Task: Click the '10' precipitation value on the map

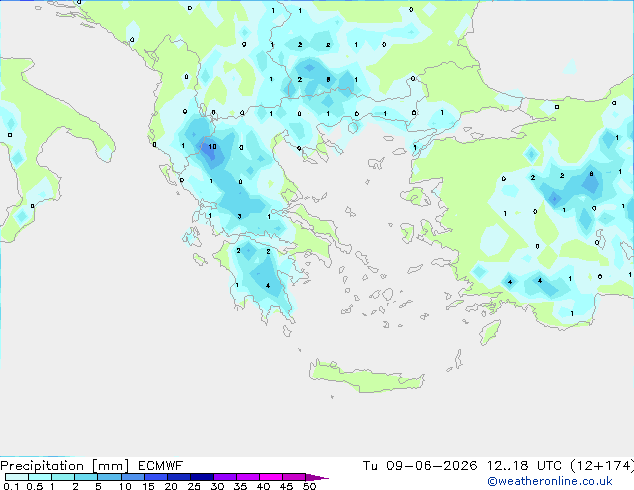Action: (212, 147)
